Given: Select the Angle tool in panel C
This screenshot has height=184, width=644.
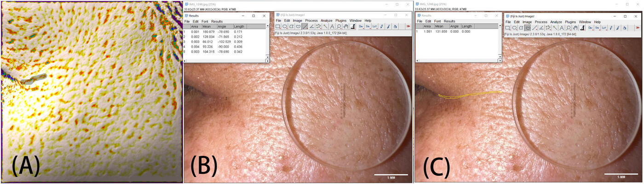Looking at the screenshot, I should [541, 28].
